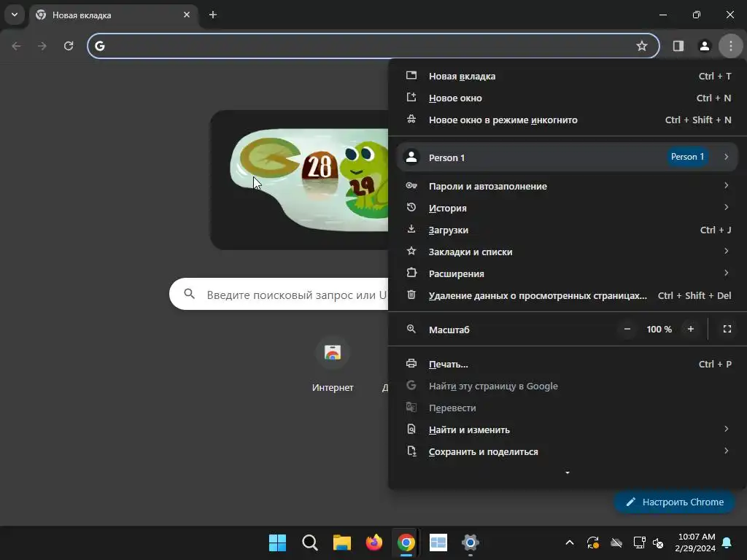
Task: Decrease zoom with the minus button
Action: [627, 329]
